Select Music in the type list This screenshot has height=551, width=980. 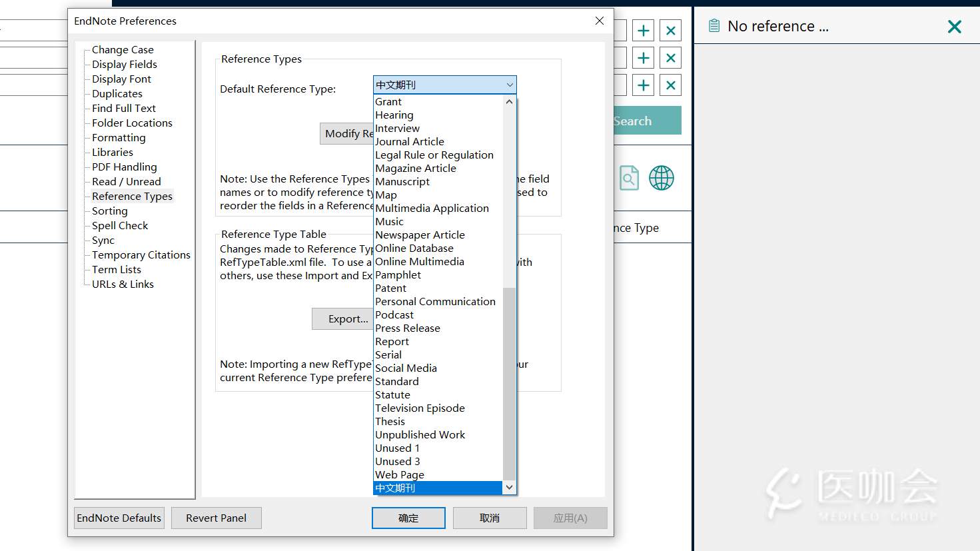(x=438, y=222)
